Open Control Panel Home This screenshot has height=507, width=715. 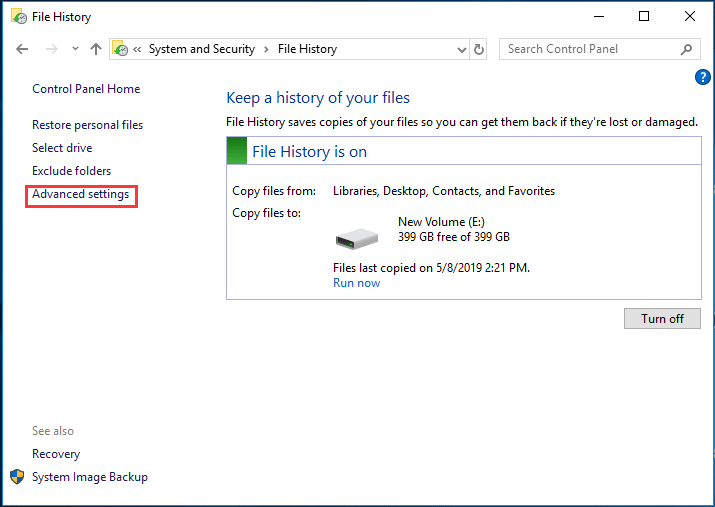86,89
